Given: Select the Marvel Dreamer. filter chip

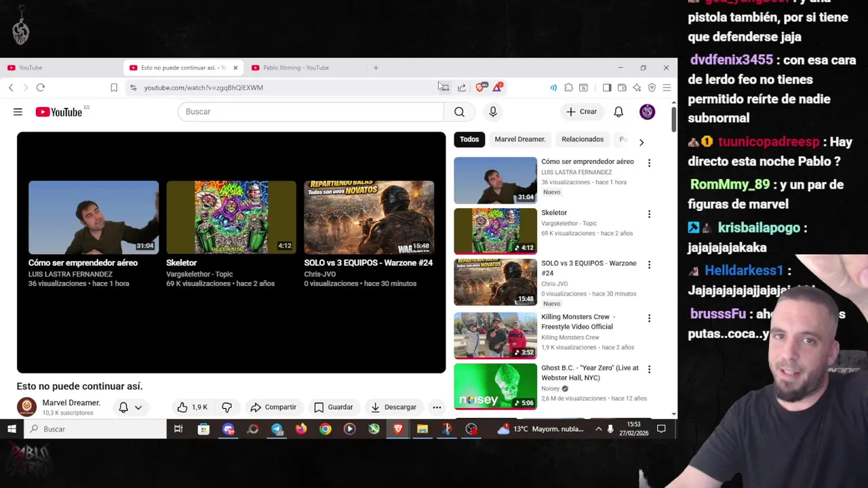Looking at the screenshot, I should coord(520,140).
